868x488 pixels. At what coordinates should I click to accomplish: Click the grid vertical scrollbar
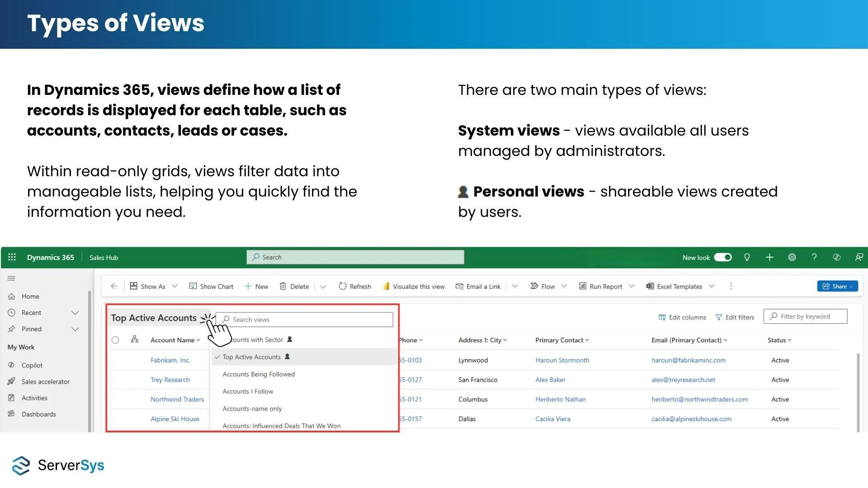pyautogui.click(x=858, y=392)
